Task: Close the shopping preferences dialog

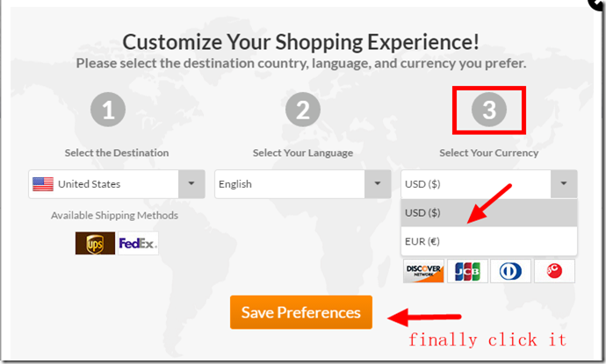Action: [x=596, y=4]
